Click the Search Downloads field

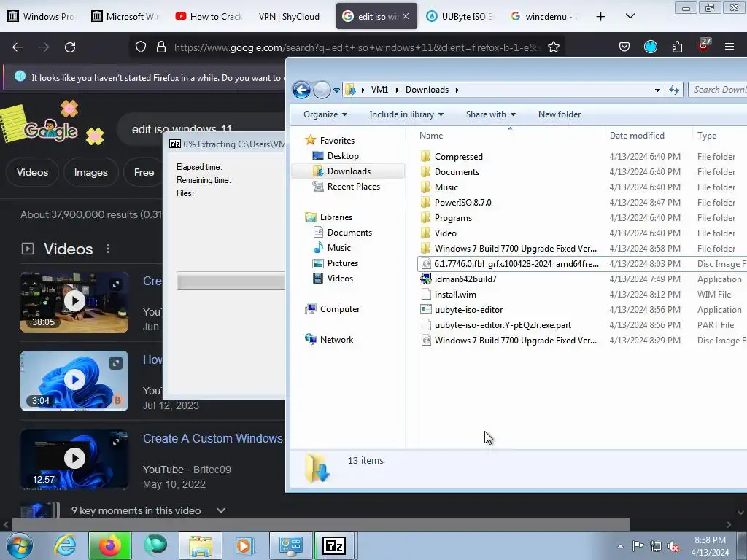pyautogui.click(x=718, y=90)
